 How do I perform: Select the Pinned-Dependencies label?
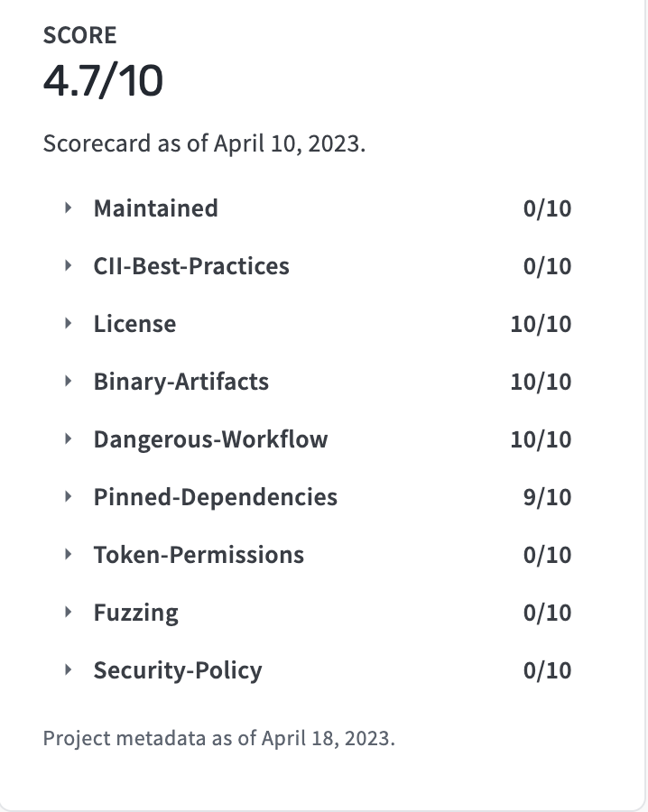click(x=216, y=497)
